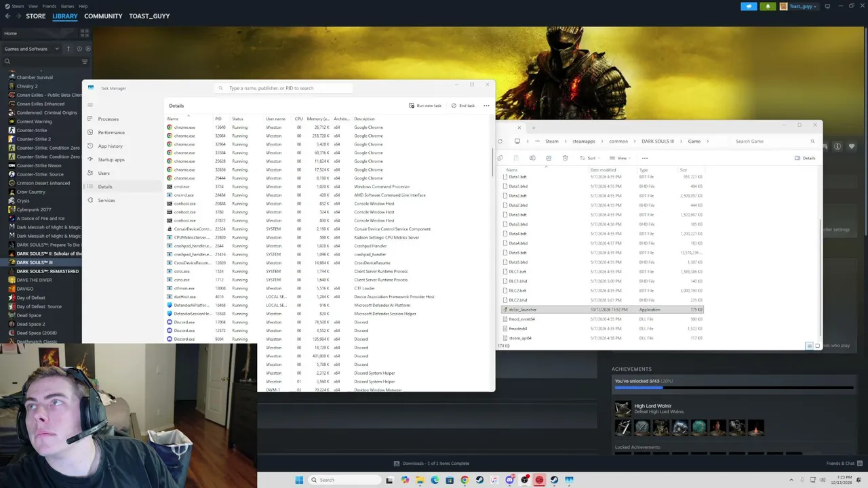Screen dimensions: 868x488
Task: Toggle Task Manager hamburger navigation menu
Action: pyautogui.click(x=90, y=105)
